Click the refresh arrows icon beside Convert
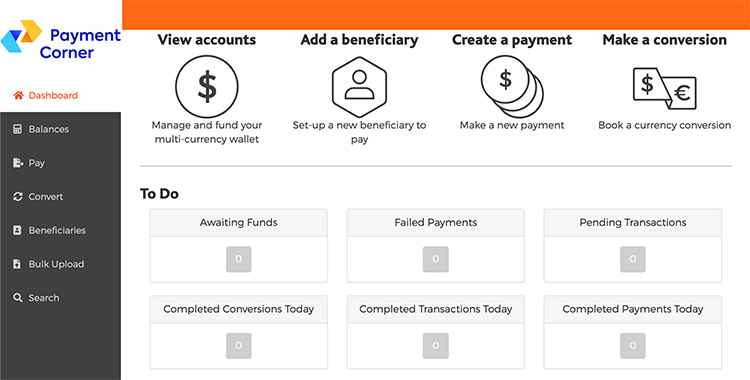Image resolution: width=750 pixels, height=380 pixels. 18,197
